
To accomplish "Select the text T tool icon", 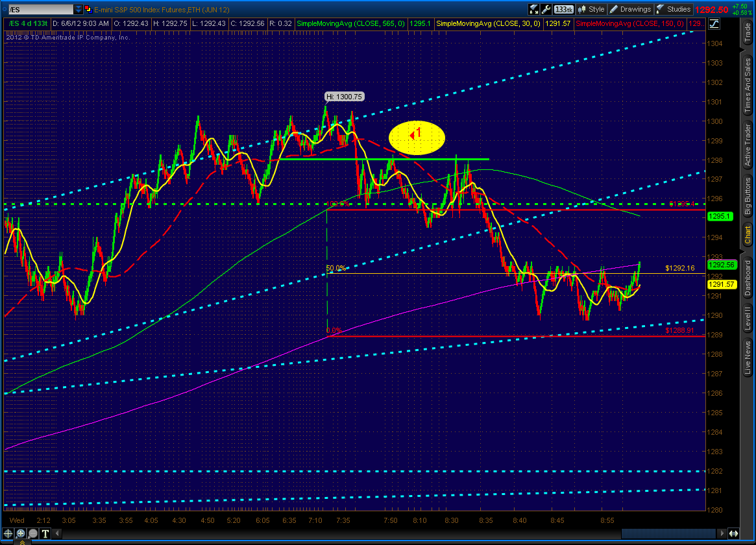I will click(x=45, y=533).
